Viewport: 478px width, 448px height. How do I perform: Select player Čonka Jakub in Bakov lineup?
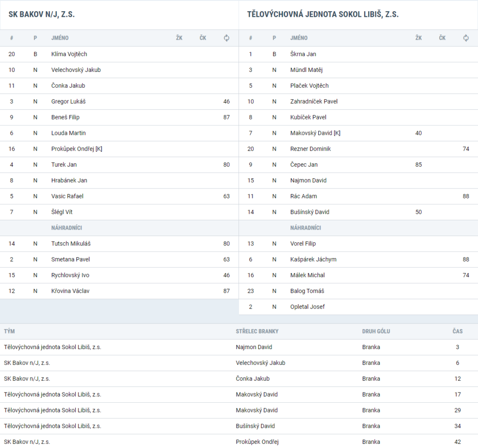point(68,86)
